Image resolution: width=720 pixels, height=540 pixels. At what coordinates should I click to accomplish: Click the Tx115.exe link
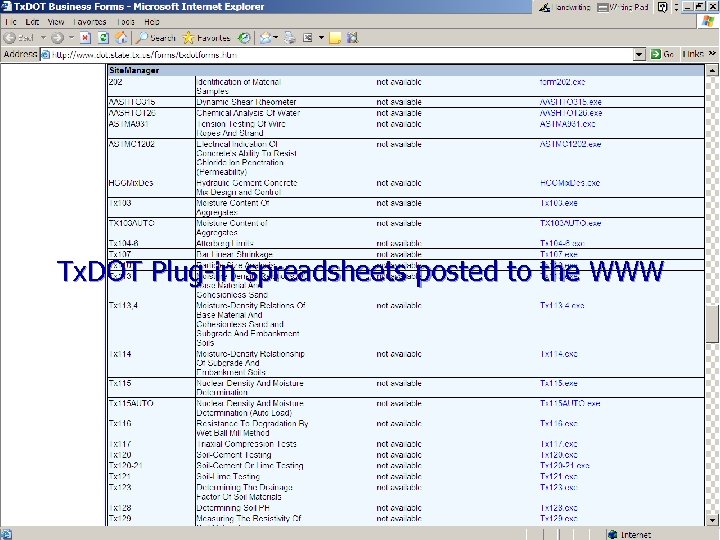click(x=558, y=383)
